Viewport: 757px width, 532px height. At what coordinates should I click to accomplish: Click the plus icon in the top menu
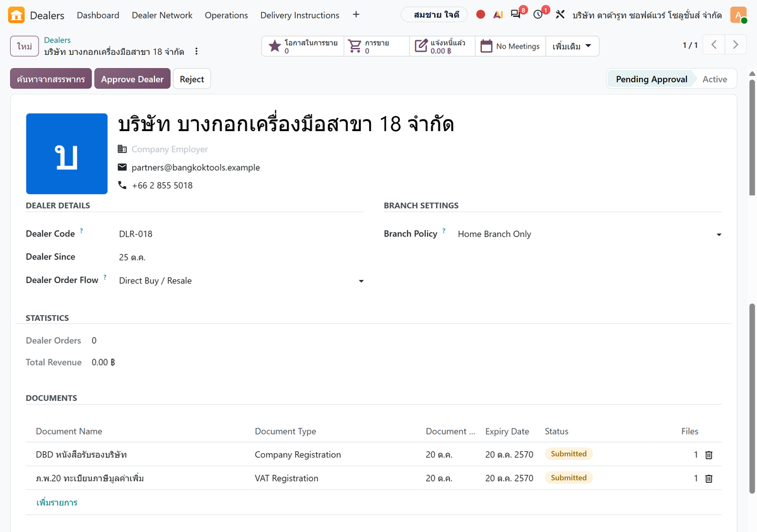356,14
